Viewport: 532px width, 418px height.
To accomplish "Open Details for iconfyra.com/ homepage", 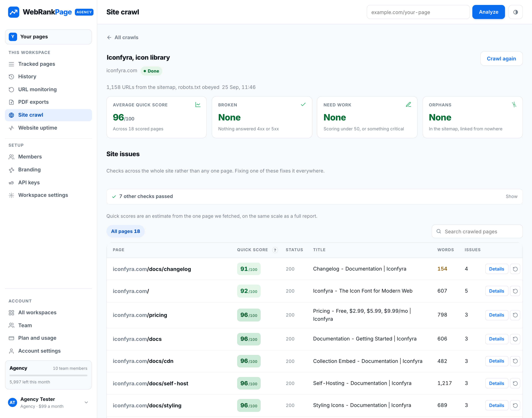I will coord(496,291).
